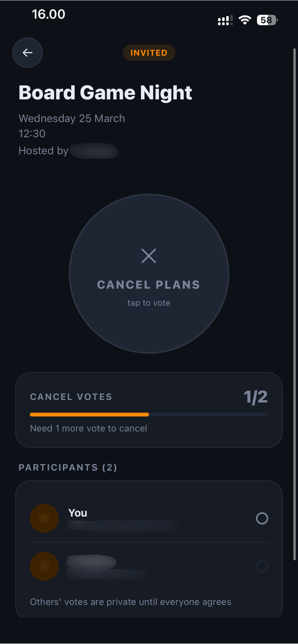Tap the 16.00 clock in status bar
The height and width of the screenshot is (644, 298).
point(48,14)
